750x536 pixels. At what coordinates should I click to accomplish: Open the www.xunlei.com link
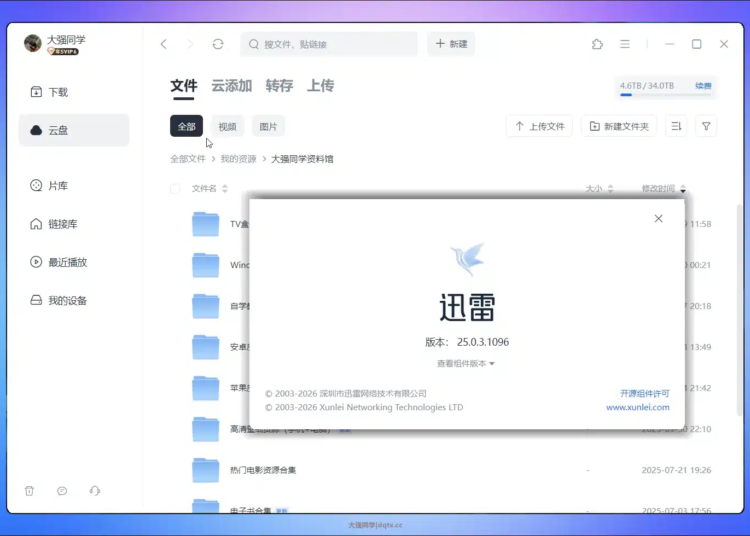638,407
